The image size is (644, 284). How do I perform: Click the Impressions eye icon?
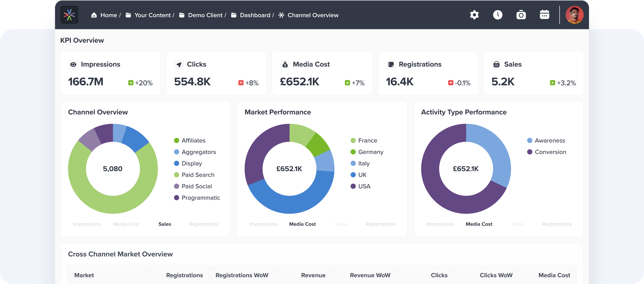point(73,64)
